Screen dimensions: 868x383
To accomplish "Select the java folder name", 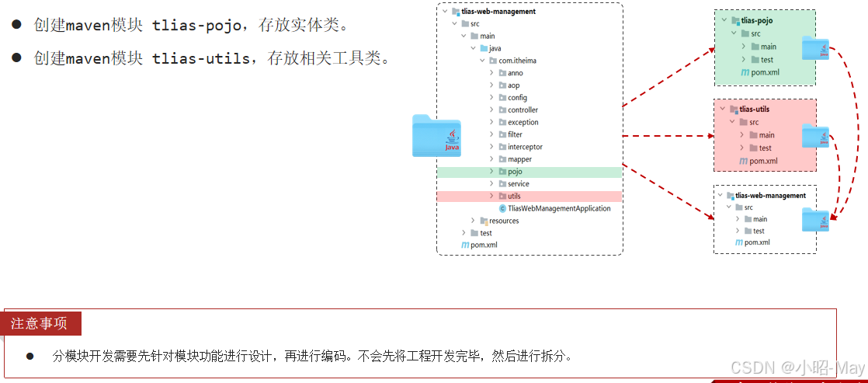I will [x=495, y=48].
